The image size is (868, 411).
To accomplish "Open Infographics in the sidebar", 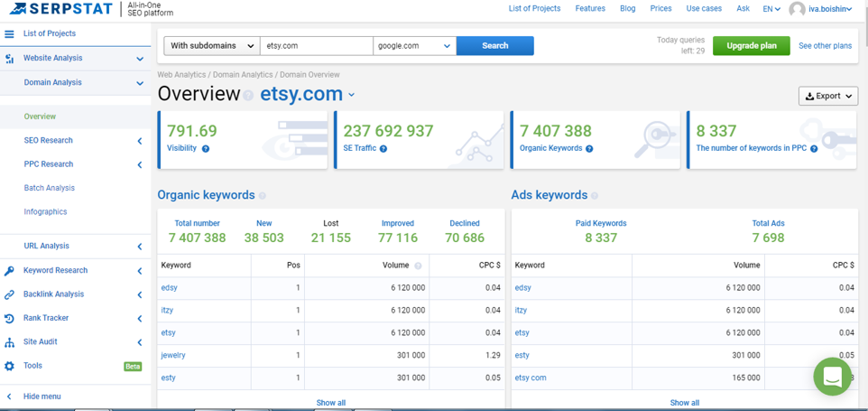I will [45, 212].
